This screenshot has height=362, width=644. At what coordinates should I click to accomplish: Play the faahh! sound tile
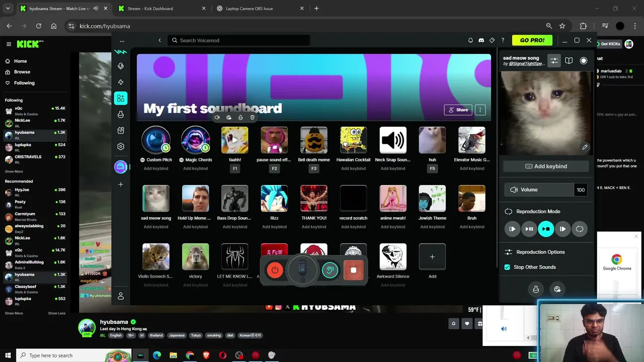coord(235,140)
